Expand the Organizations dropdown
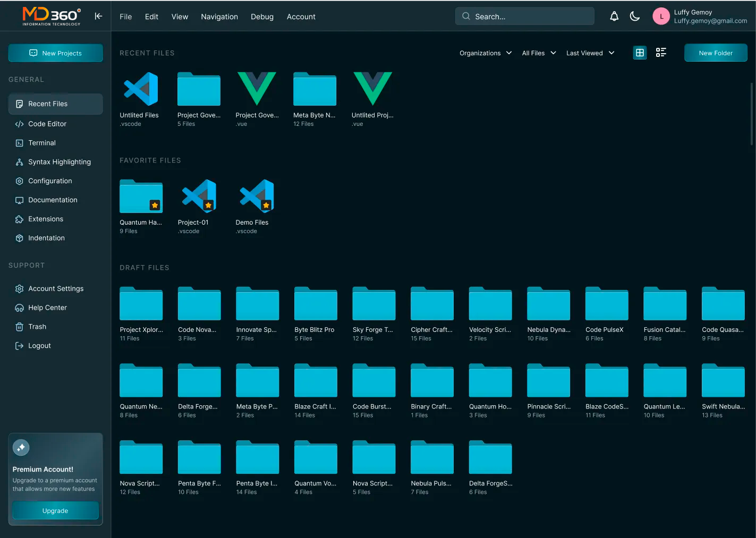Viewport: 756px width, 538px height. [485, 53]
